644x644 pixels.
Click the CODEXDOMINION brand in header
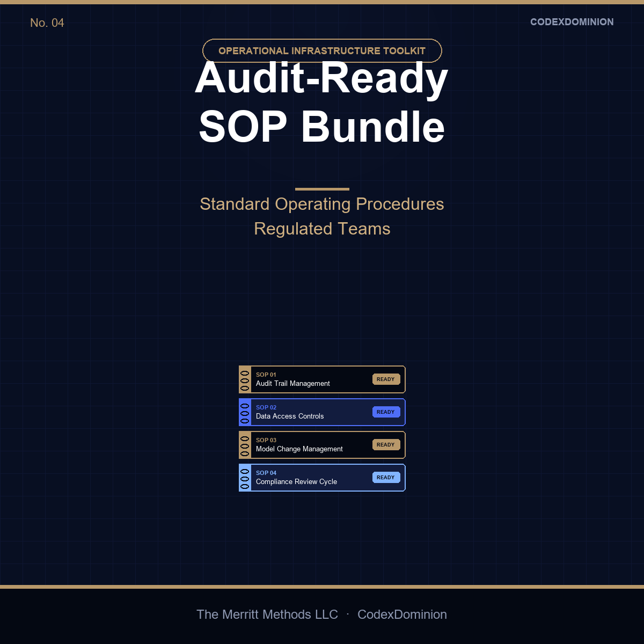(572, 22)
